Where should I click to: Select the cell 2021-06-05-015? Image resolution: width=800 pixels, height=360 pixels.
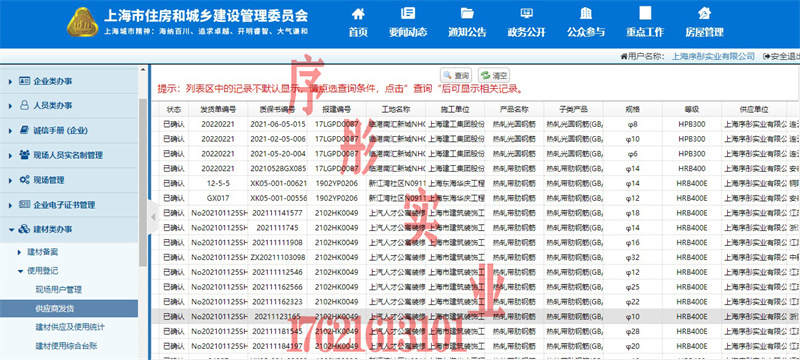click(278, 124)
